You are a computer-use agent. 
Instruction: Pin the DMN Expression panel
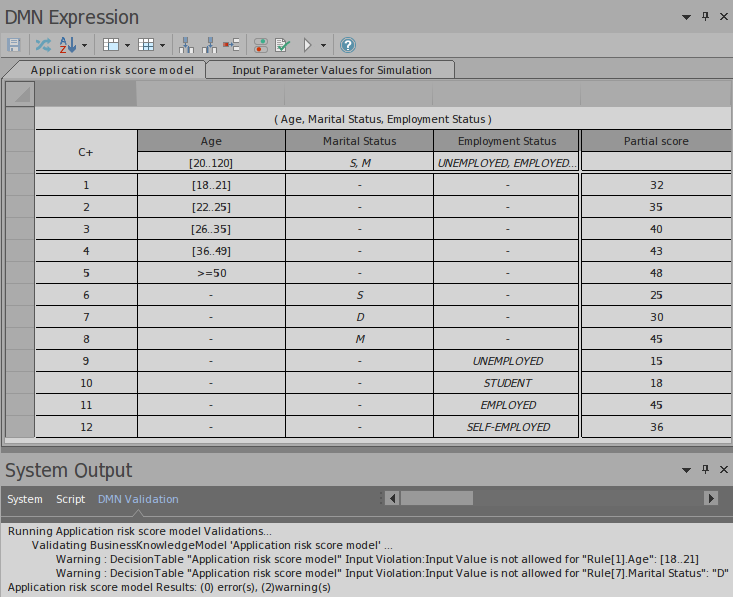[x=705, y=17]
